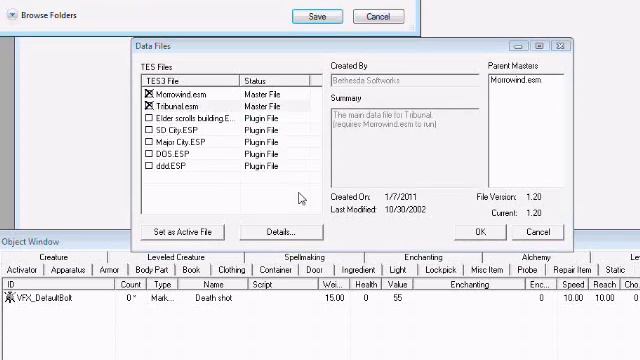640x360 pixels.
Task: Sort objects by Reach column
Action: coord(604,284)
